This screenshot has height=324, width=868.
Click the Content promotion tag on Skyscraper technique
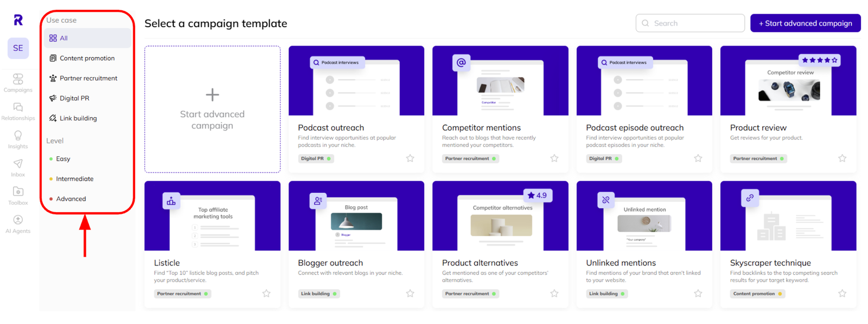click(x=757, y=294)
